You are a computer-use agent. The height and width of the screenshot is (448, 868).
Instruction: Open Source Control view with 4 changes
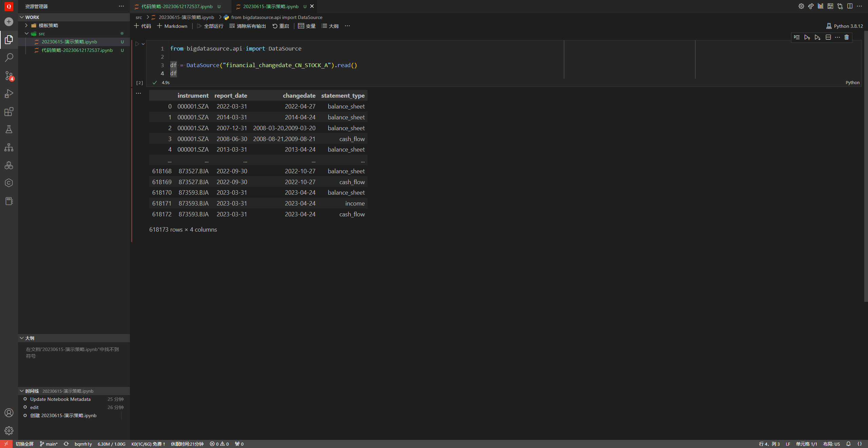click(9, 75)
